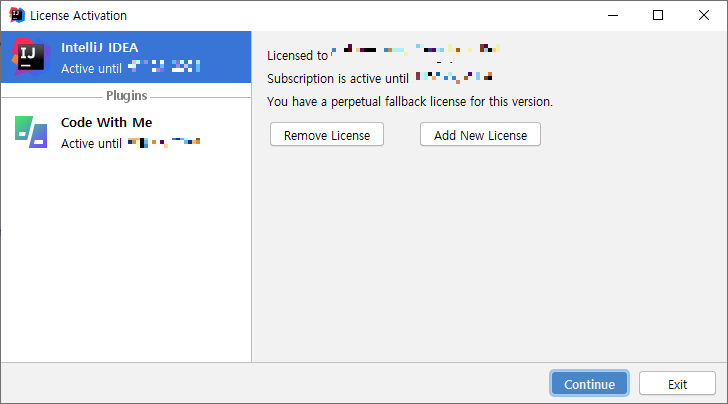
Task: Remove the current license
Action: pos(327,135)
